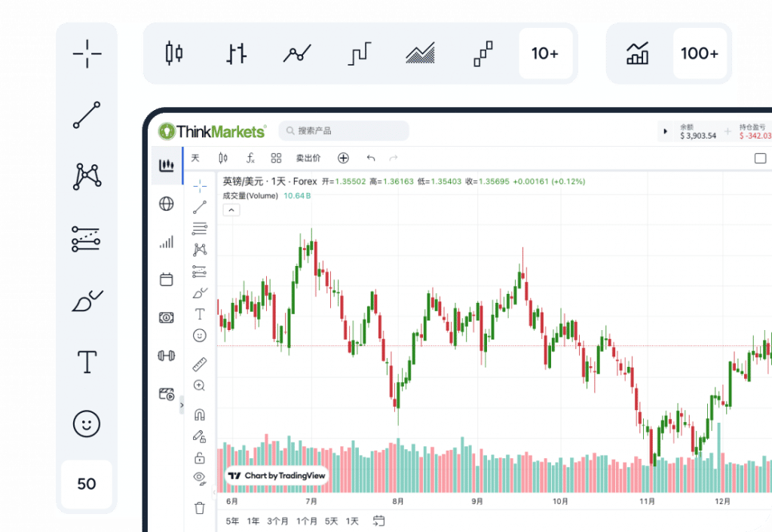The height and width of the screenshot is (532, 772).
Task: Toggle drawing visibility with the eye icon
Action: [199, 478]
